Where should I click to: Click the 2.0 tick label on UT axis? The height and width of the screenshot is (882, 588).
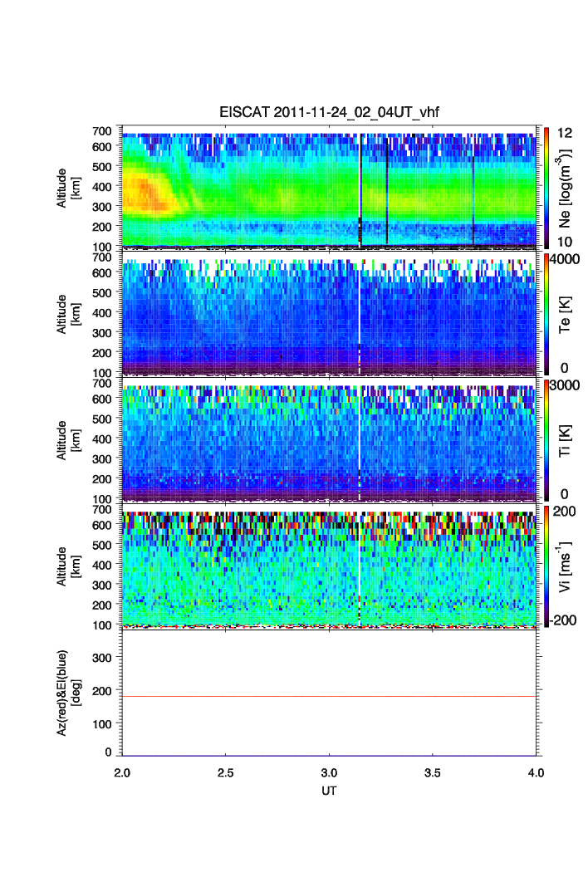(x=122, y=772)
